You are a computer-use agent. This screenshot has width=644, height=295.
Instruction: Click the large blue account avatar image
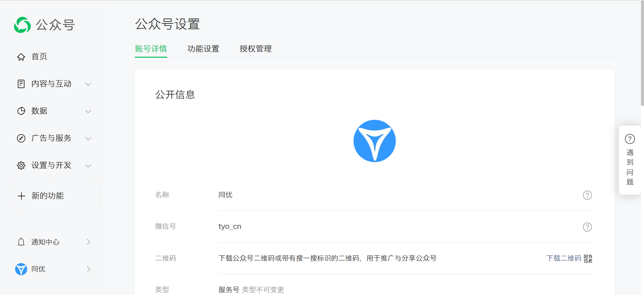pos(375,141)
